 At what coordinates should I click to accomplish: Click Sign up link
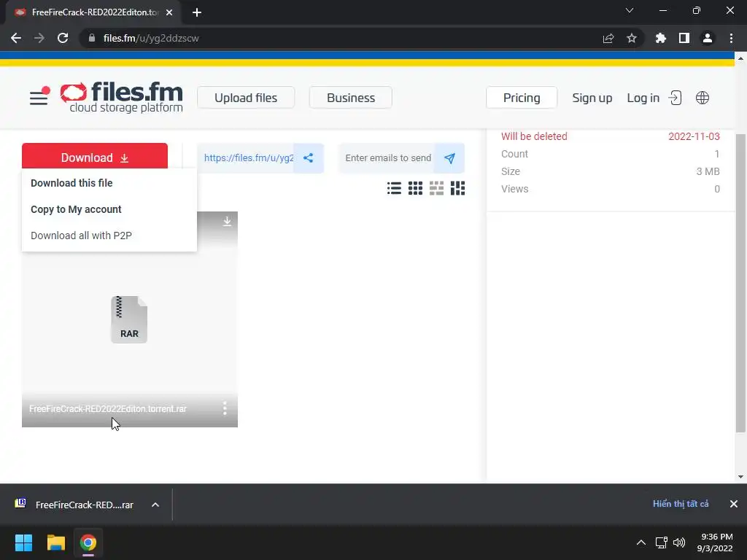[592, 98]
